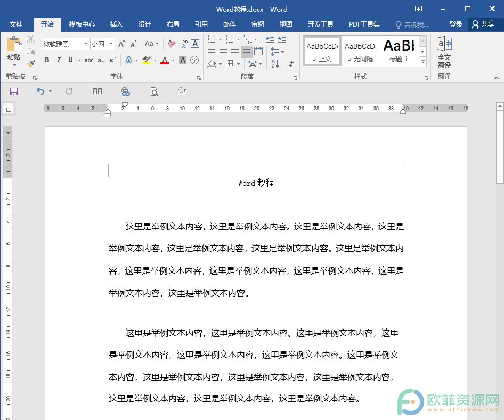Open the phonetic guide (wén) tool
The image size is (504, 420).
(x=183, y=44)
